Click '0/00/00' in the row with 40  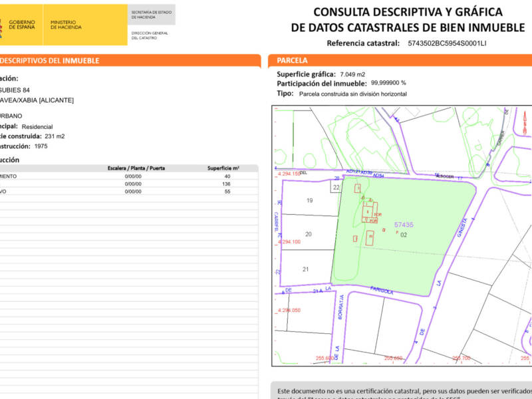tap(133, 176)
